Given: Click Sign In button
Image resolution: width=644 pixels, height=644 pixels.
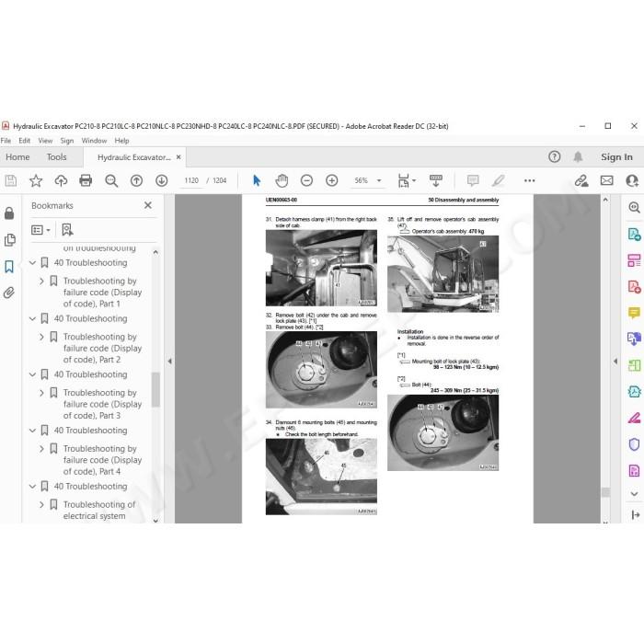Looking at the screenshot, I should (616, 157).
